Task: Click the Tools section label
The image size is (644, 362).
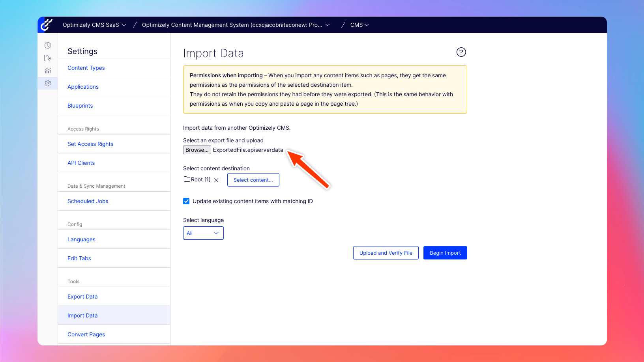Action: pyautogui.click(x=73, y=282)
